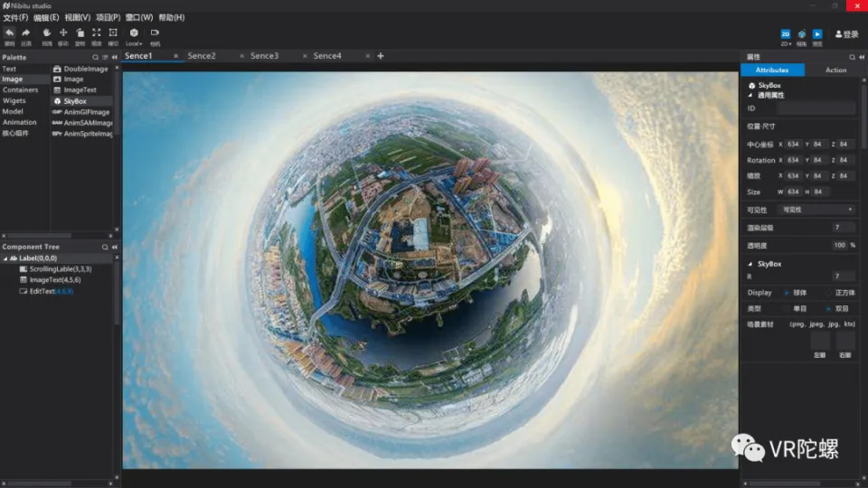Viewport: 868px width, 488px height.
Task: Click the ID input field
Action: tap(816, 108)
